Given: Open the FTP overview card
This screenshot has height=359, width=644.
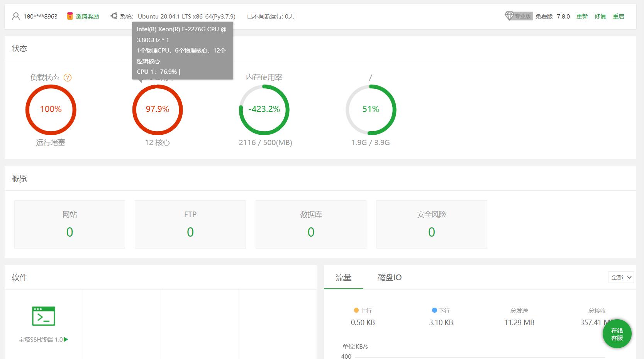Looking at the screenshot, I should click(x=190, y=224).
